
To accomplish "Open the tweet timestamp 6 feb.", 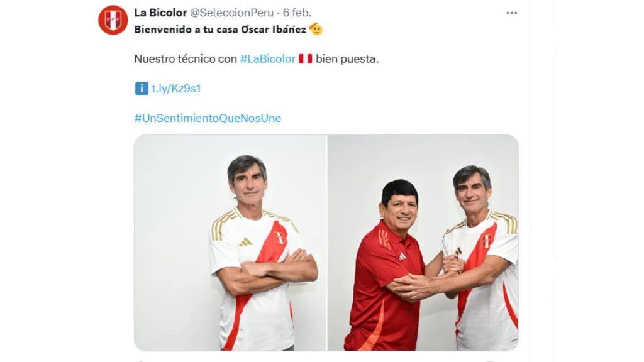I will [297, 13].
